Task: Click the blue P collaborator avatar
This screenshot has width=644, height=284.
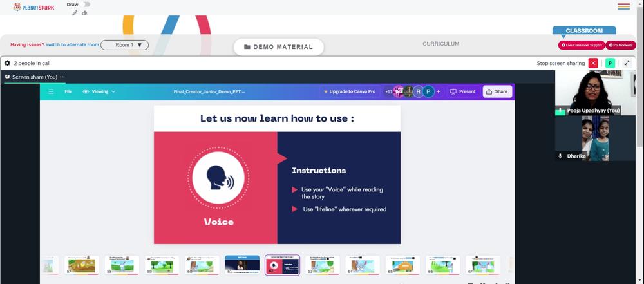Action: pos(428,91)
